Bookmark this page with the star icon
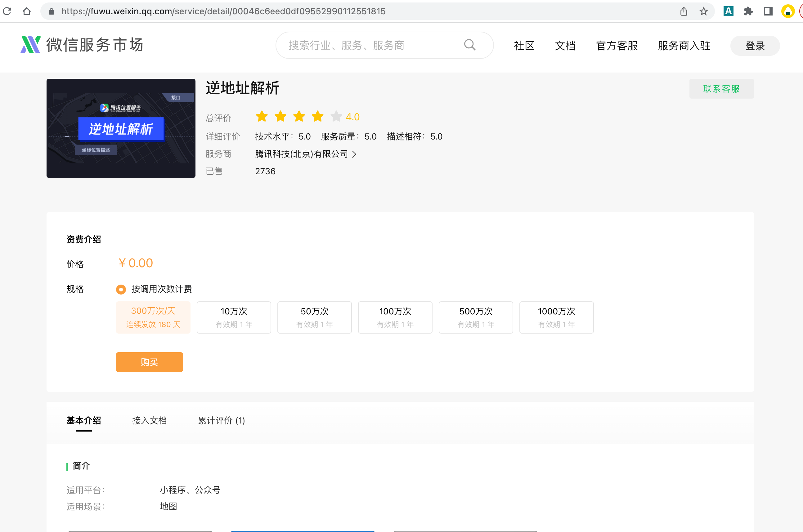This screenshot has height=532, width=803. point(703,11)
